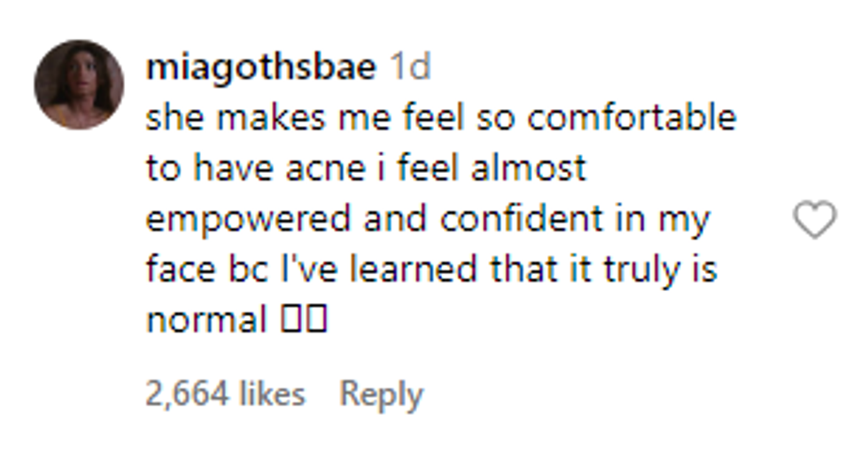Open miagothsbae's profile picture
The width and height of the screenshot is (868, 453).
click(x=78, y=85)
